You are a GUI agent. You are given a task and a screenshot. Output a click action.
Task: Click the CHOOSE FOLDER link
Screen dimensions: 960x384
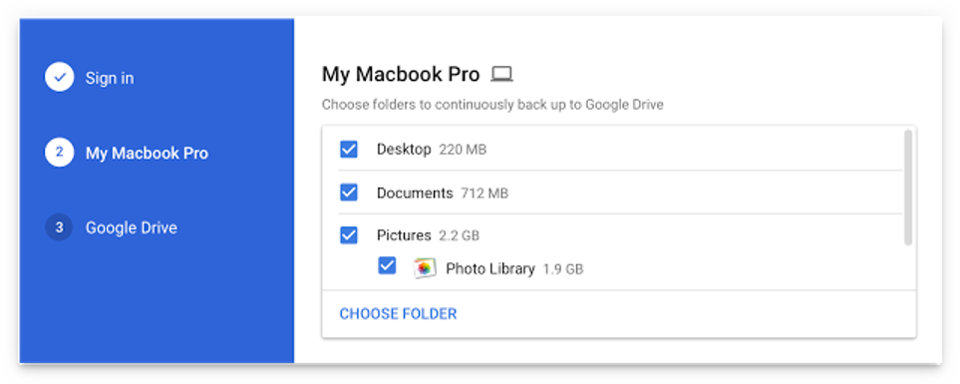point(398,314)
